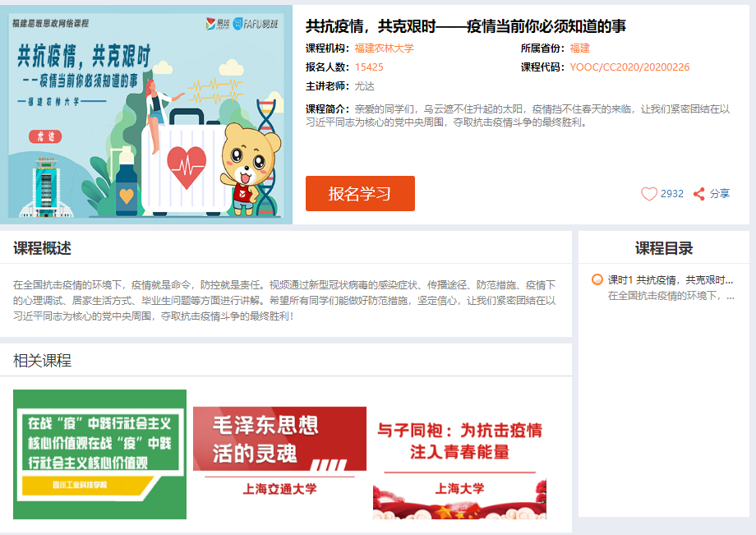Click the 易班 logo on course banner
756x535 pixels.
click(x=218, y=24)
